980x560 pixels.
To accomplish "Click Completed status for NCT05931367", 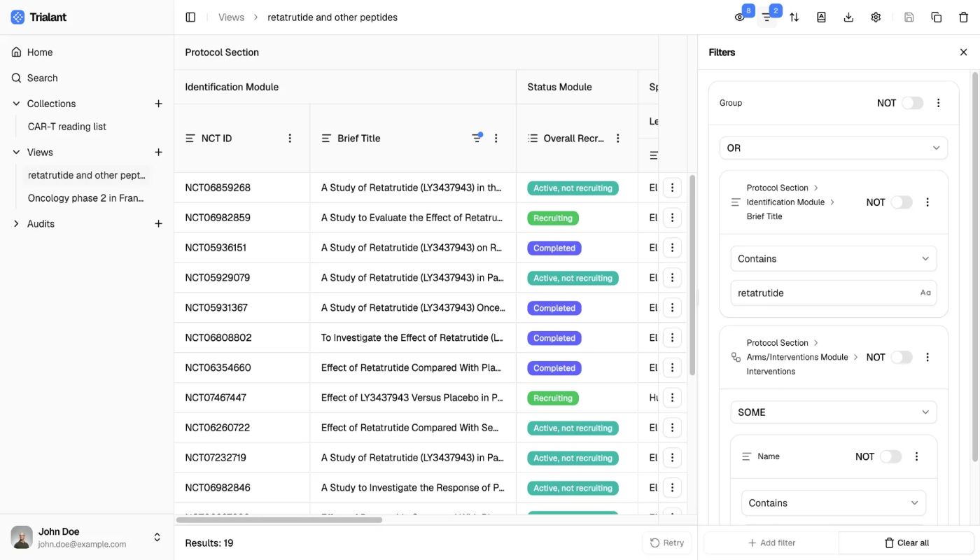I will (554, 308).
